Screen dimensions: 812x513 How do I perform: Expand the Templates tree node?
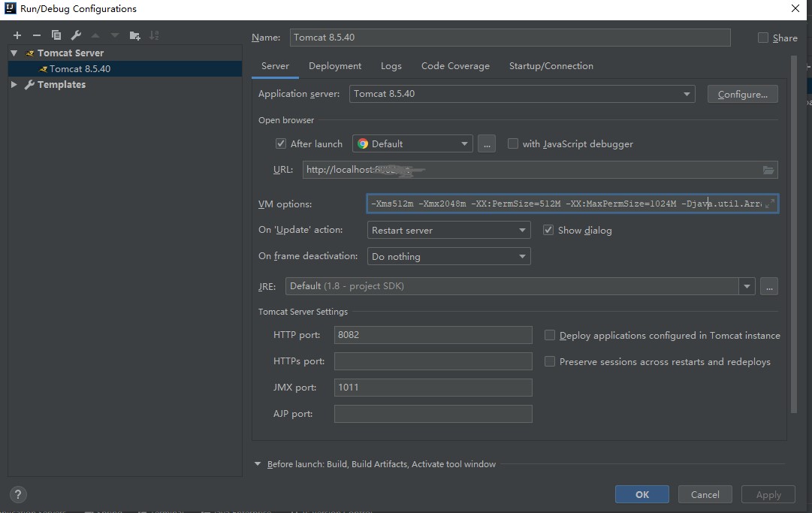click(x=14, y=84)
